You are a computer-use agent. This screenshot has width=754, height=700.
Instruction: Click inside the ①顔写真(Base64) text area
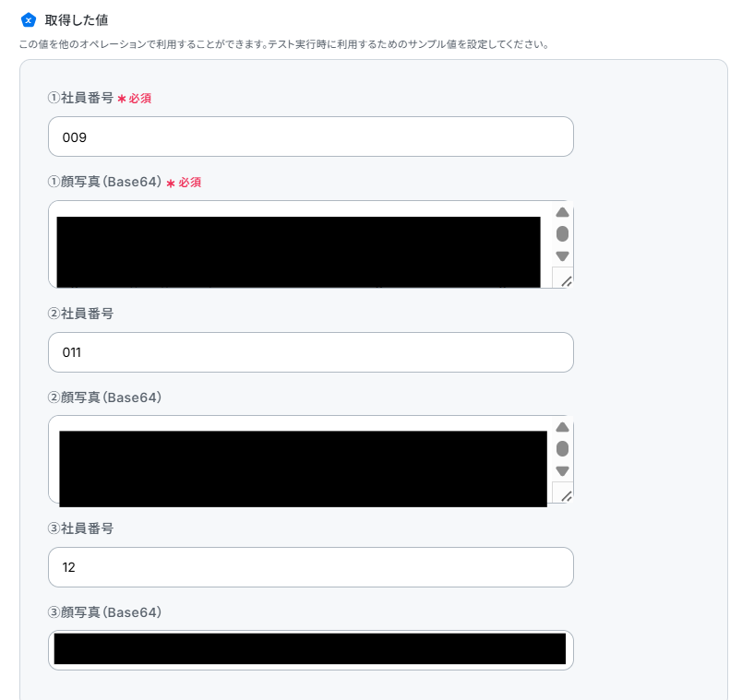pyautogui.click(x=301, y=244)
